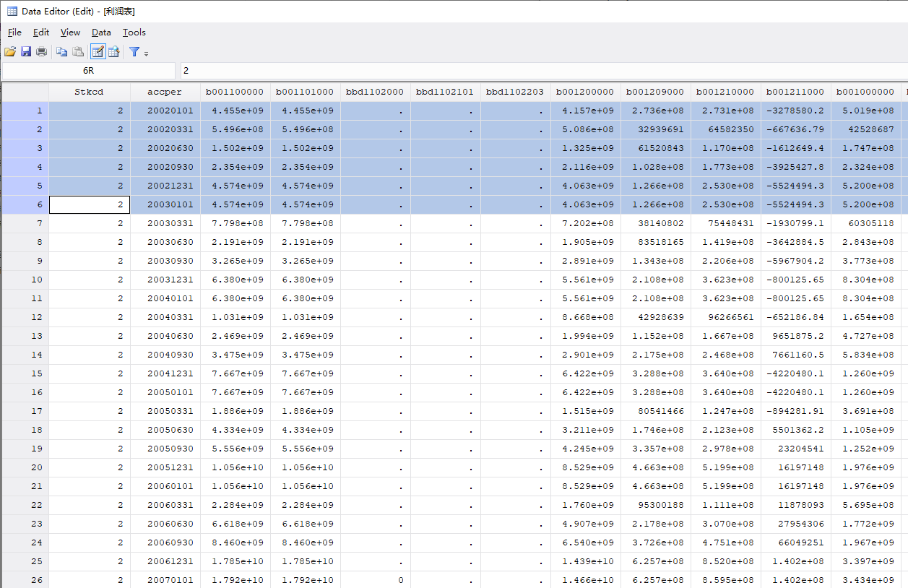Select the bbd1102000 column header
Screen dimensions: 908x588
(375, 92)
